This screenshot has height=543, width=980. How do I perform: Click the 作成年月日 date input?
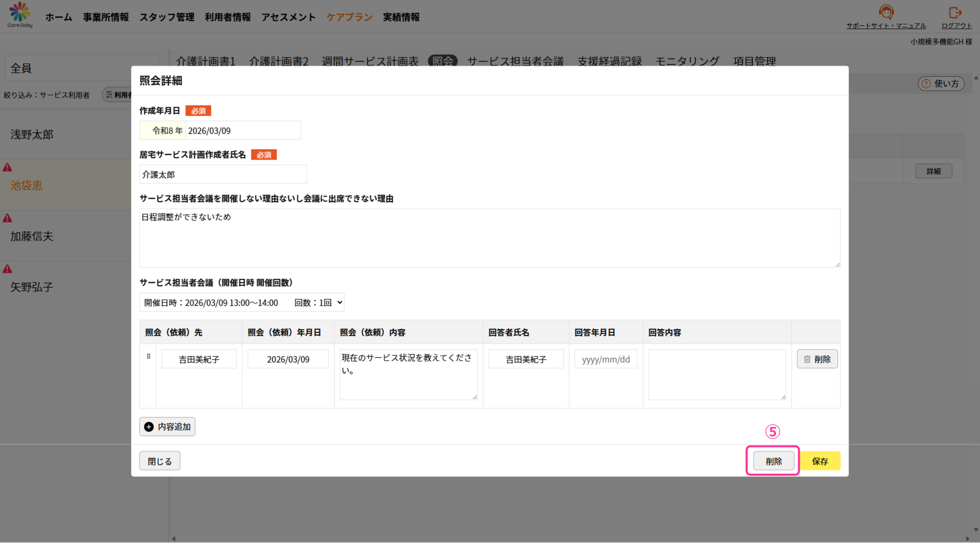pyautogui.click(x=242, y=131)
